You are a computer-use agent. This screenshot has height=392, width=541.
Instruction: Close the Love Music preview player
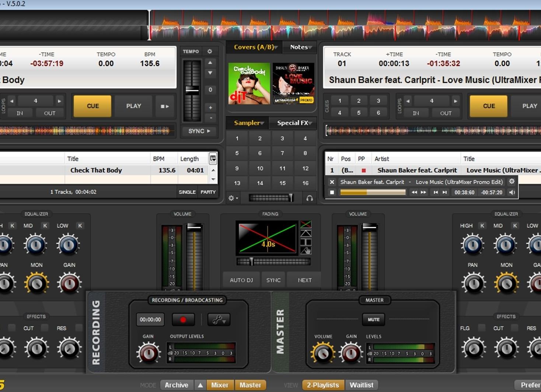332,182
